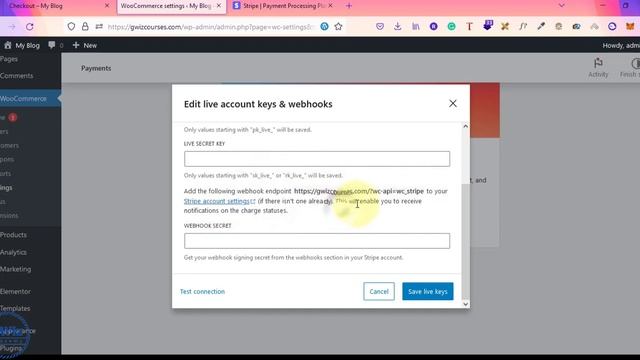
Task: Bookmark this page with the star icon
Action: point(338,27)
